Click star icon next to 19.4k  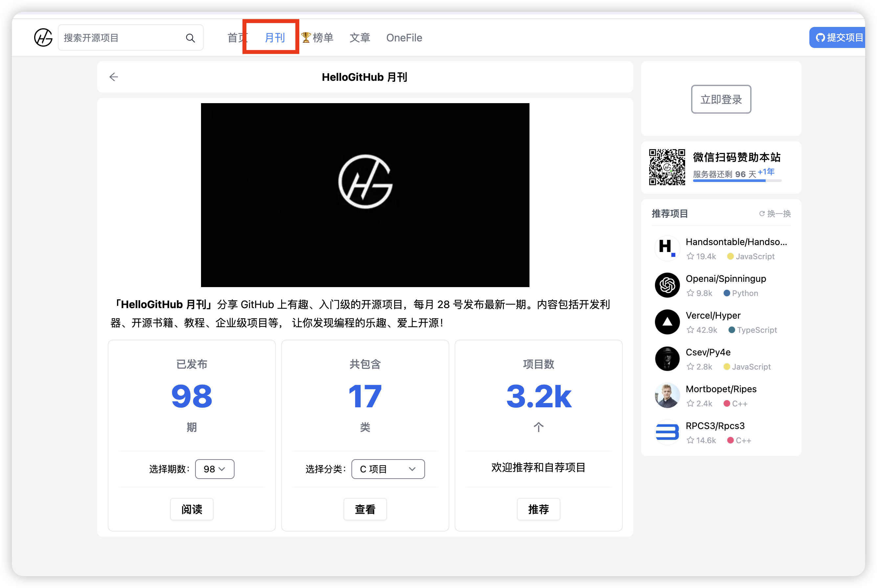pos(690,256)
